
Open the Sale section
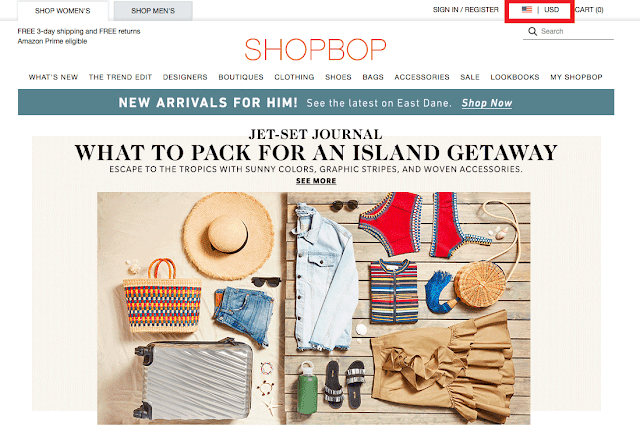(470, 77)
